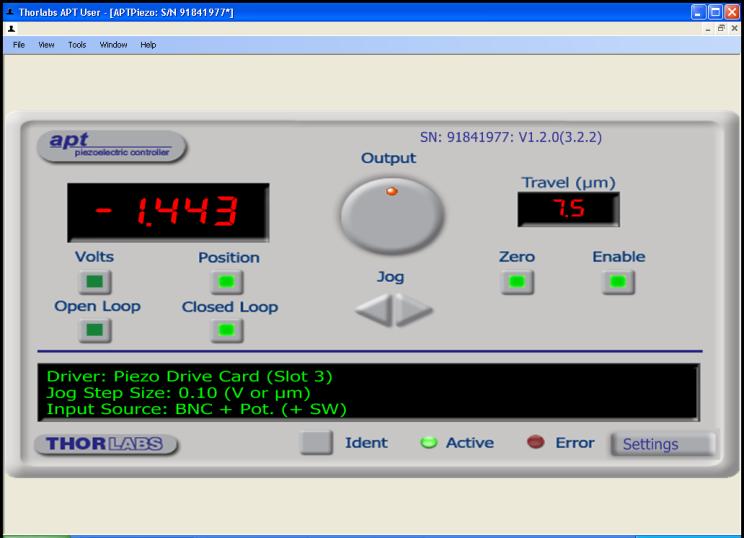Toggle the Position display mode button
The width and height of the screenshot is (744, 538).
pos(227,282)
